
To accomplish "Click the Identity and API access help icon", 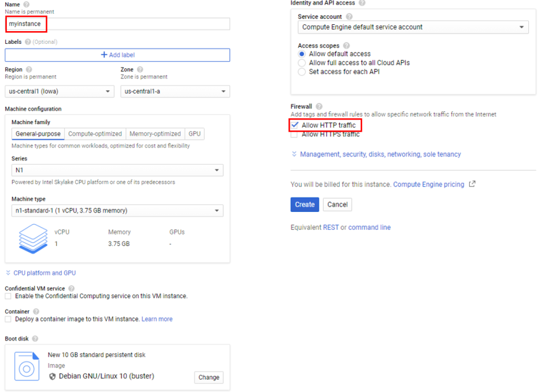I will (362, 3).
